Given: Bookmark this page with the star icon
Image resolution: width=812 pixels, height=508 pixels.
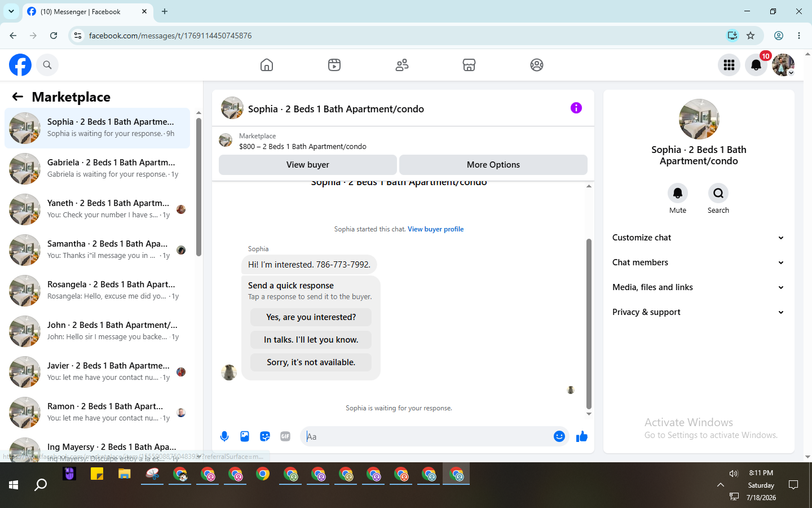Looking at the screenshot, I should pos(751,36).
